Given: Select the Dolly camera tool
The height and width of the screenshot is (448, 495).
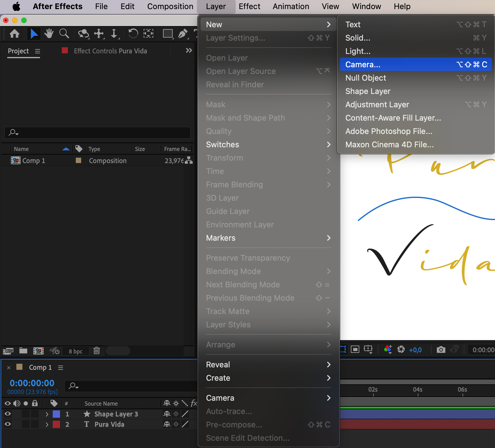Looking at the screenshot, I should click(114, 33).
